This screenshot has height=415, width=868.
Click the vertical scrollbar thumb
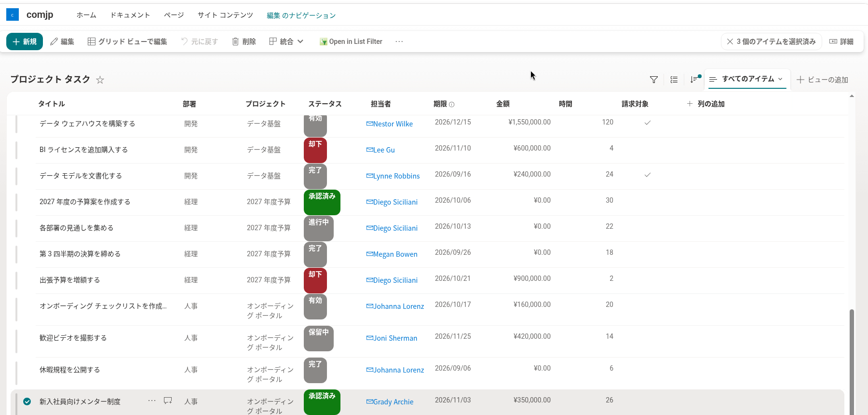coord(852,362)
